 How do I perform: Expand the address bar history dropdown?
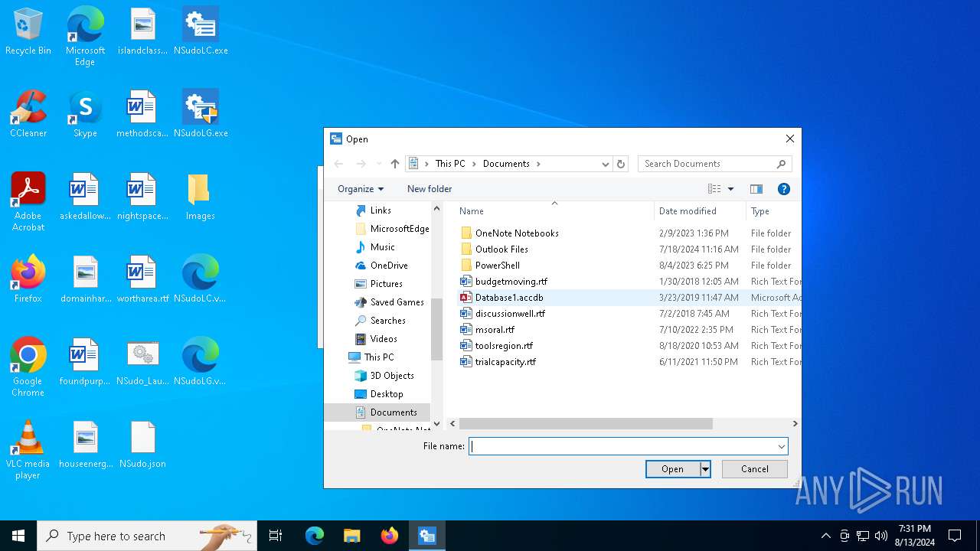pyautogui.click(x=605, y=164)
